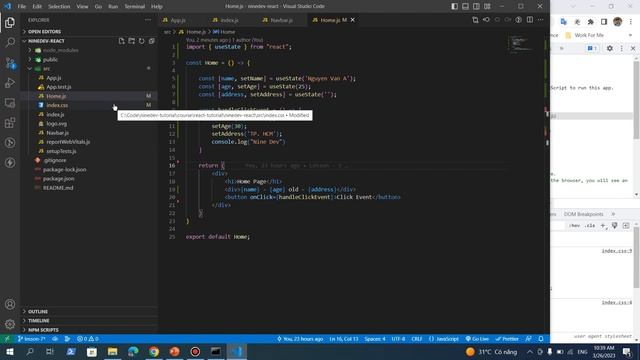This screenshot has height=360, width=640.
Task: Open Chrome from the Windows taskbar
Action: [154, 351]
